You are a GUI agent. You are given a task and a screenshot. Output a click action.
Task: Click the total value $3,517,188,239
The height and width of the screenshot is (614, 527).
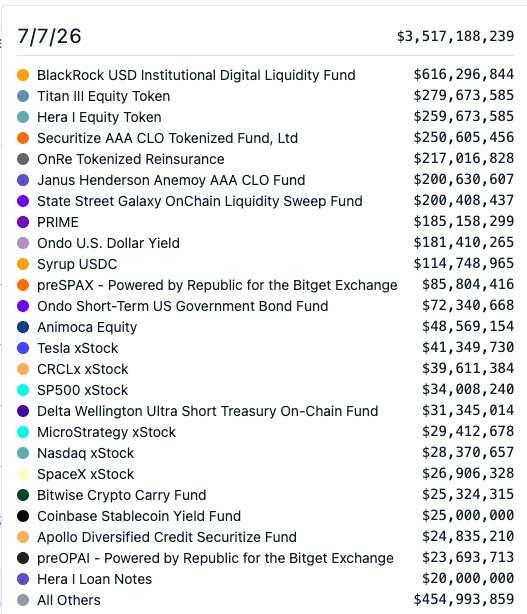(455, 36)
